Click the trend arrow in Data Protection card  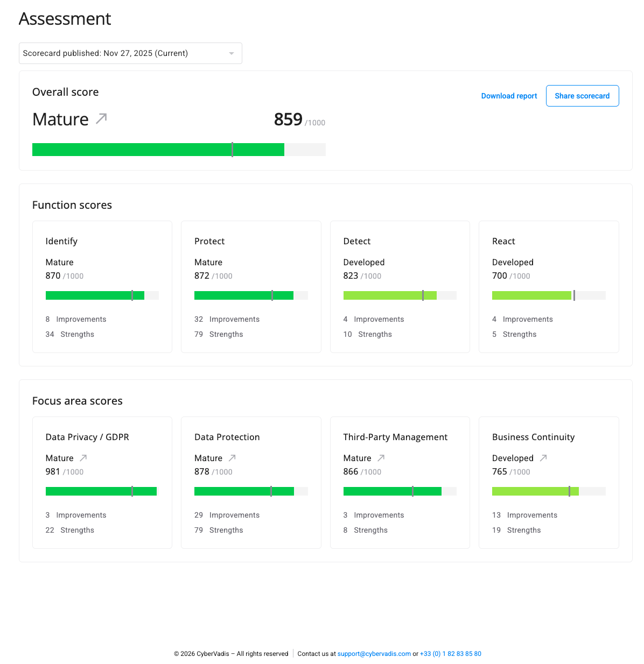coord(232,458)
